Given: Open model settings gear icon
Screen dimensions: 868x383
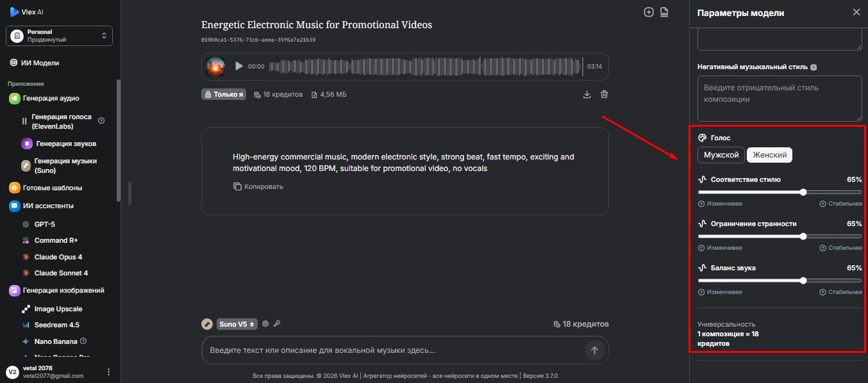Looking at the screenshot, I should click(265, 324).
